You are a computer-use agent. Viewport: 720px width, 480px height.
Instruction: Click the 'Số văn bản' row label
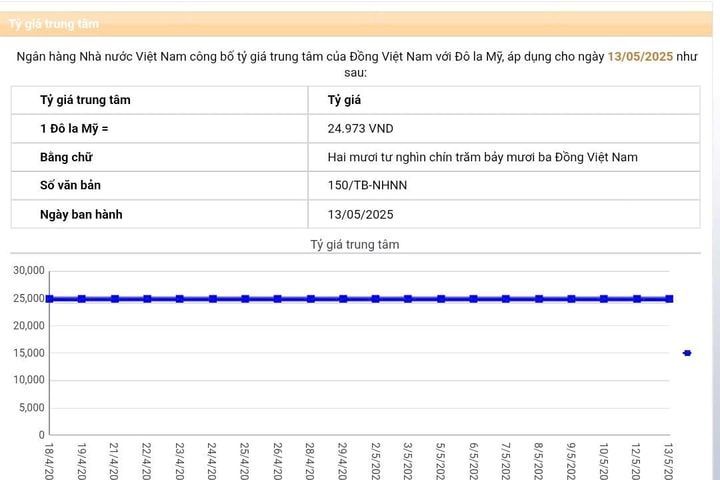(70, 186)
